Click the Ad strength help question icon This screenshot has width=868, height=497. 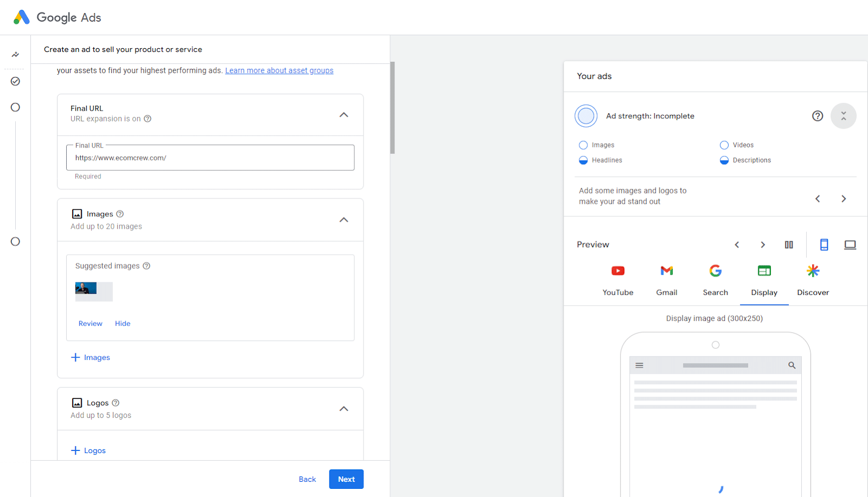tap(818, 116)
